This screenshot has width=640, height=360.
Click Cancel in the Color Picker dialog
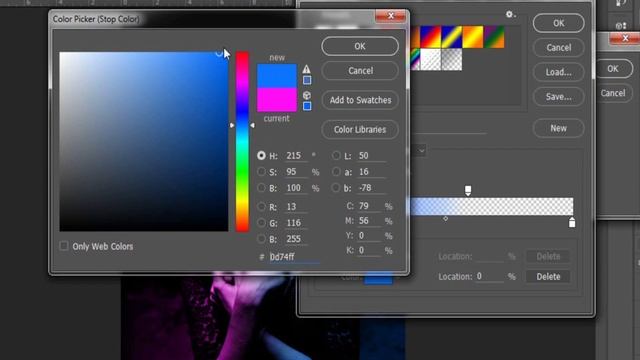[360, 71]
